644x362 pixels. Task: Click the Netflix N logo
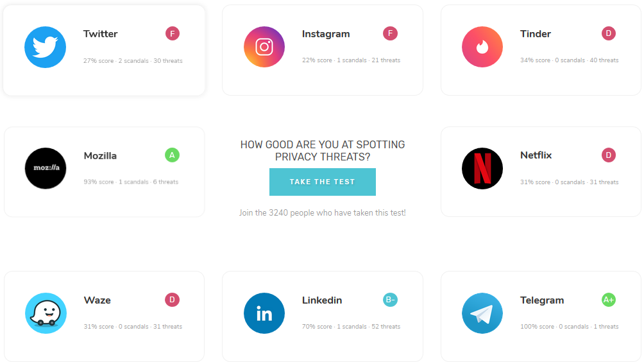(x=482, y=168)
